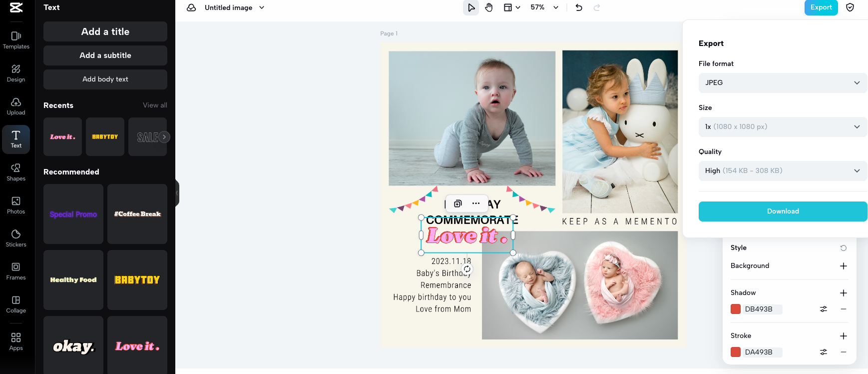Image resolution: width=868 pixels, height=374 pixels.
Task: Open the Upload sidebar panel
Action: point(16,106)
